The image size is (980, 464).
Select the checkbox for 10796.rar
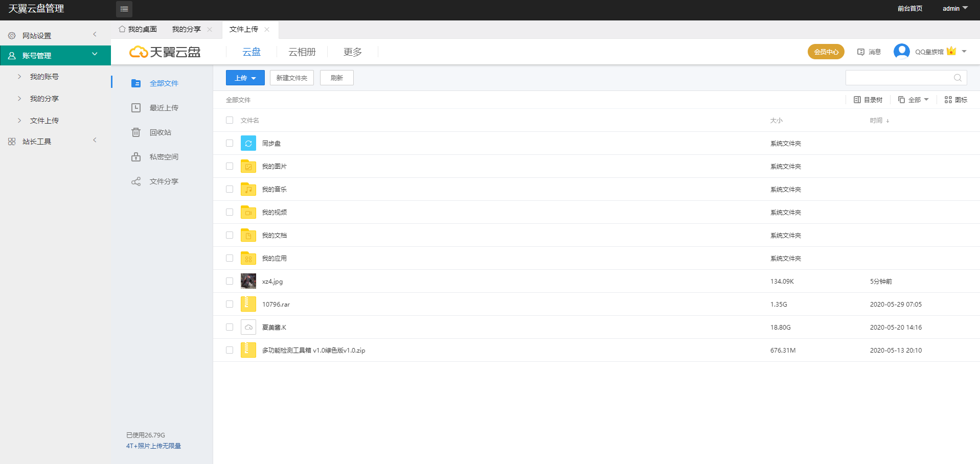[x=229, y=304]
